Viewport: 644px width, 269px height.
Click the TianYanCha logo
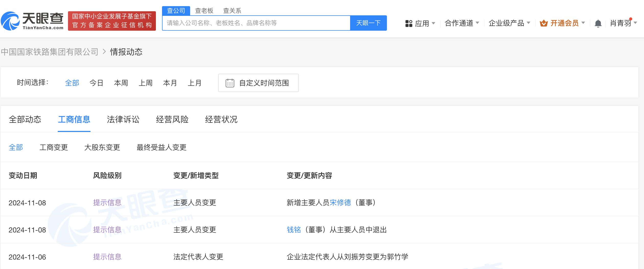tap(32, 21)
